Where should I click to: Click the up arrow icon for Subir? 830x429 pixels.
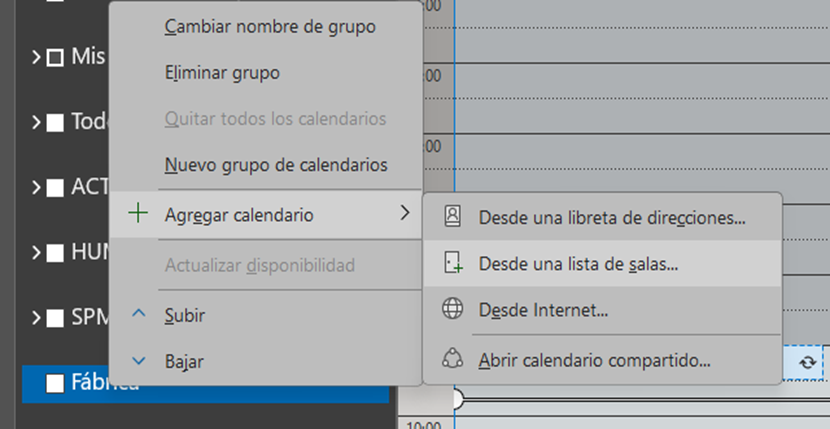tap(139, 315)
